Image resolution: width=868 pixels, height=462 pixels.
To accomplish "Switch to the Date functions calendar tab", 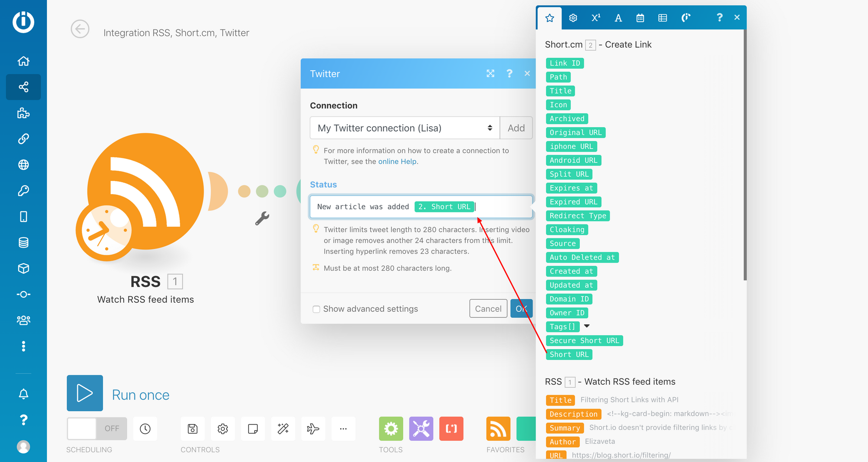I will point(640,18).
